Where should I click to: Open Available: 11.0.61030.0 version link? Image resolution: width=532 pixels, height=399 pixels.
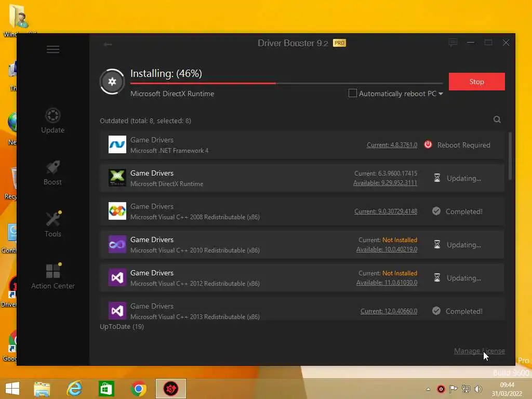tap(387, 283)
